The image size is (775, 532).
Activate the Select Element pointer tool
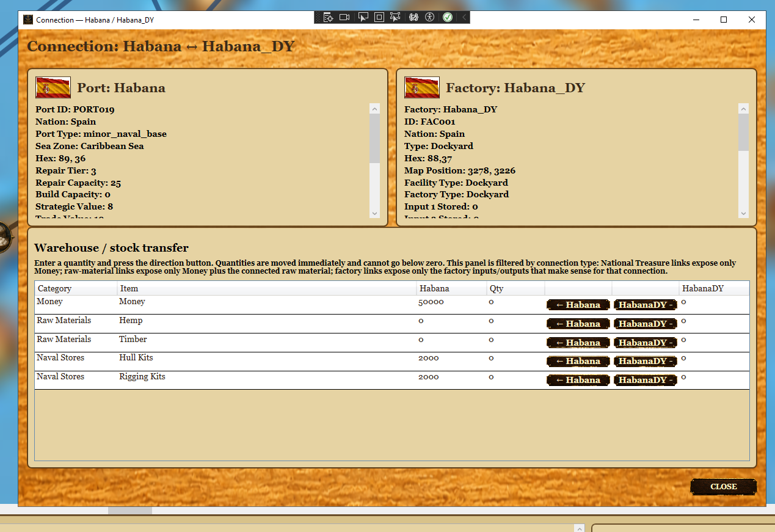363,17
